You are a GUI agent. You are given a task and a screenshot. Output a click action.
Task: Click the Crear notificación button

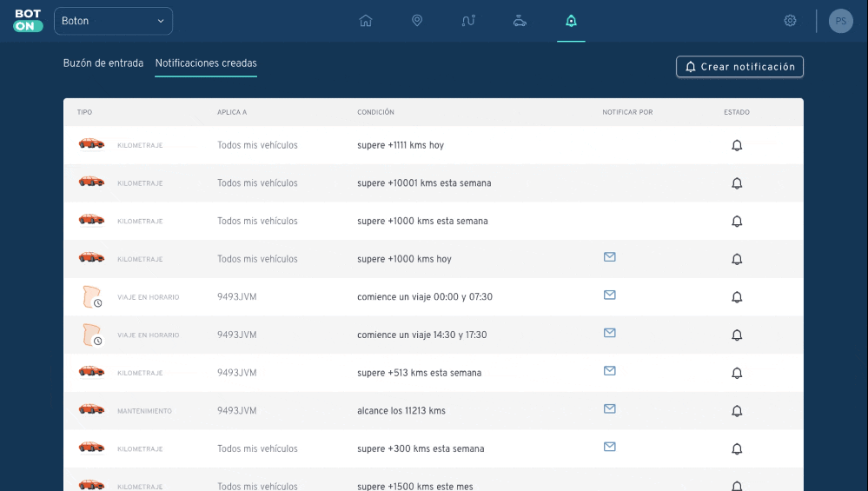click(x=739, y=66)
